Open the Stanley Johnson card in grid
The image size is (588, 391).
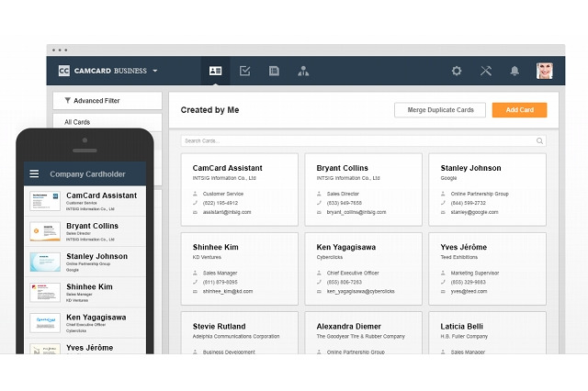tap(487, 189)
